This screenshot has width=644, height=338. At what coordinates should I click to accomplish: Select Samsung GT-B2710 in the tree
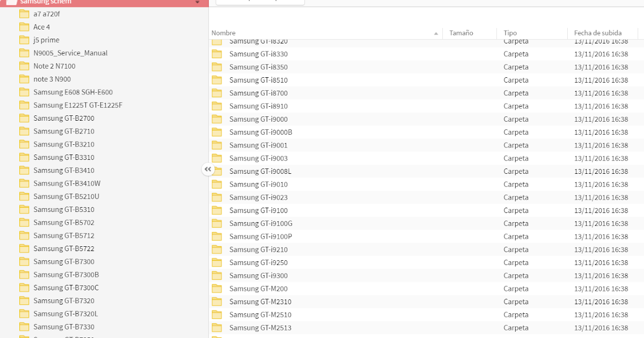pos(64,131)
